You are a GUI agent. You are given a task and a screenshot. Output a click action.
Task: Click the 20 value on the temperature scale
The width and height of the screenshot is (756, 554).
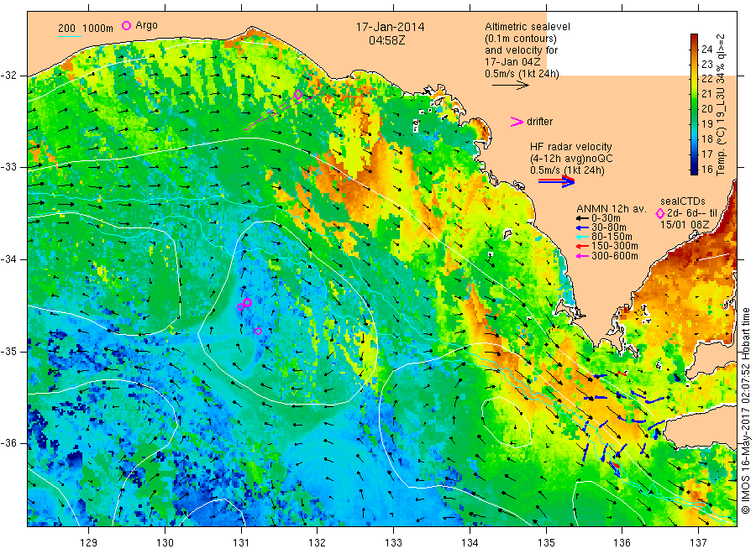point(706,108)
